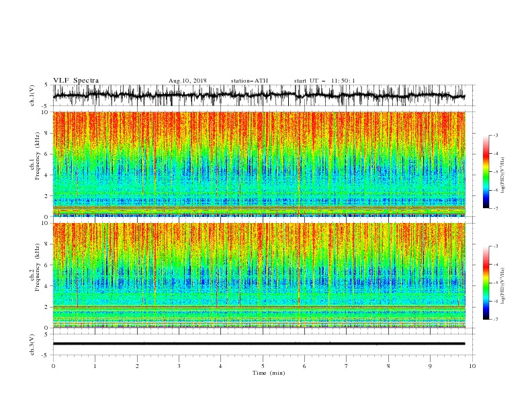
Task: Click the "ch.3(V)" axis label
Action: pyautogui.click(x=32, y=345)
